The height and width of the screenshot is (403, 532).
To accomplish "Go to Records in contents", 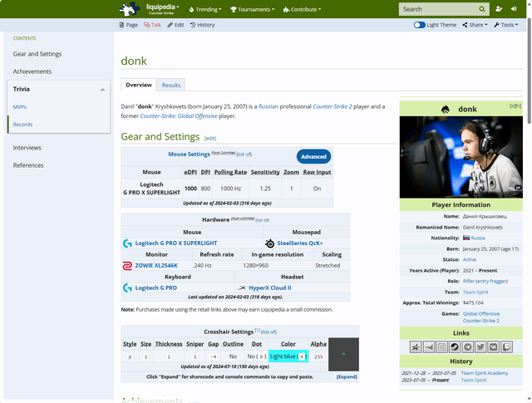I will point(22,125).
